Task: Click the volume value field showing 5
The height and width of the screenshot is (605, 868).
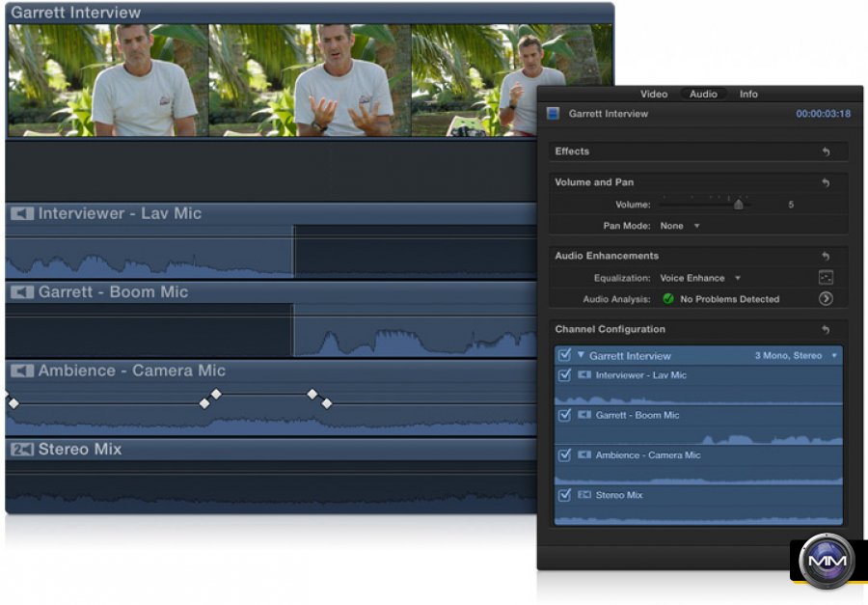Action: pyautogui.click(x=791, y=205)
